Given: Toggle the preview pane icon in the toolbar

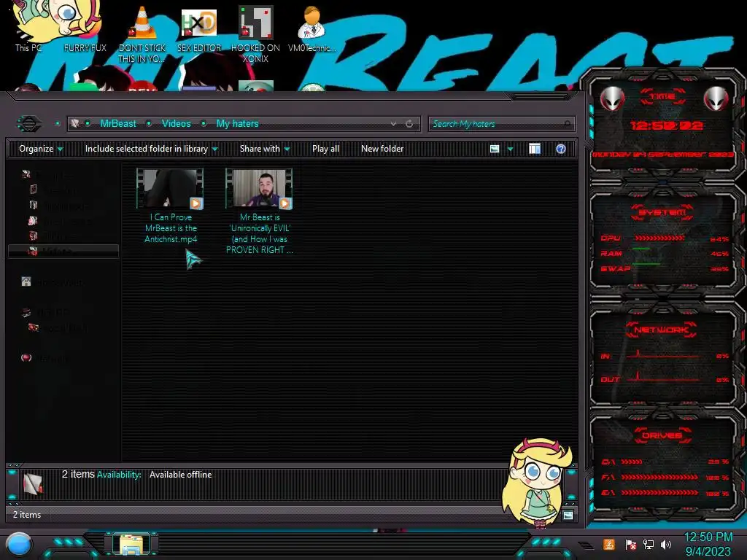Looking at the screenshot, I should [535, 149].
